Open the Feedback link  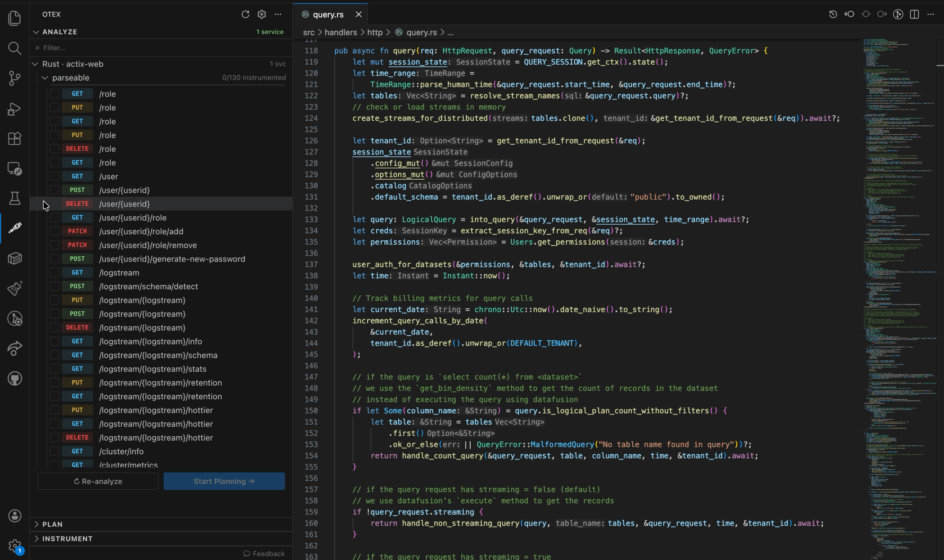click(x=264, y=553)
